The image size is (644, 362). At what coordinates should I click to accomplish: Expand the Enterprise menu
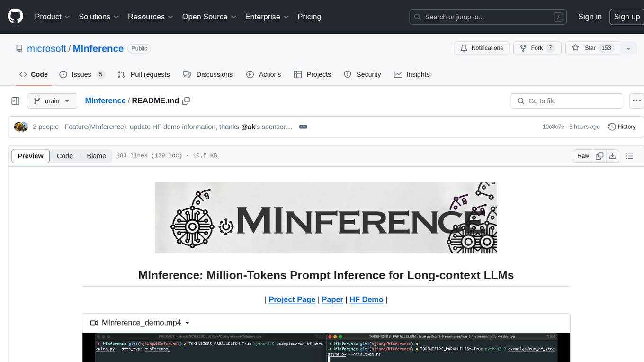click(267, 17)
